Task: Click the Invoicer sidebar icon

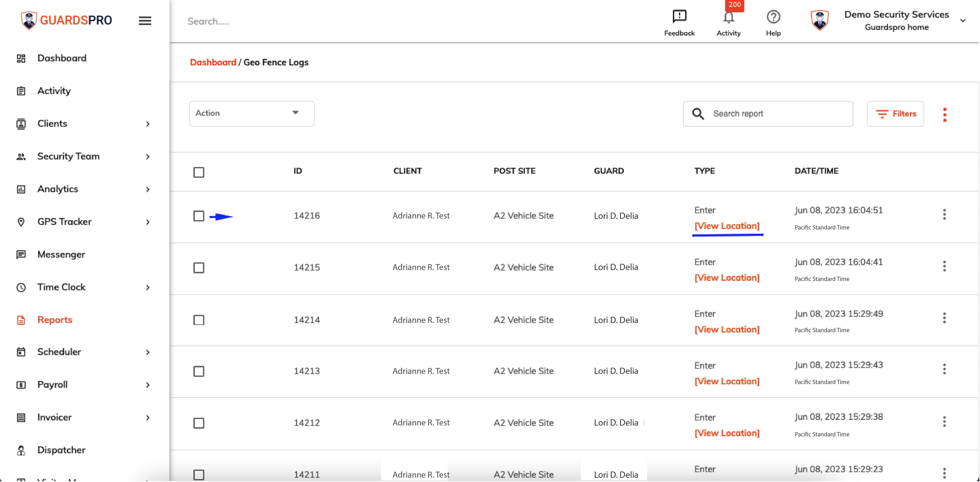Action: (21, 418)
